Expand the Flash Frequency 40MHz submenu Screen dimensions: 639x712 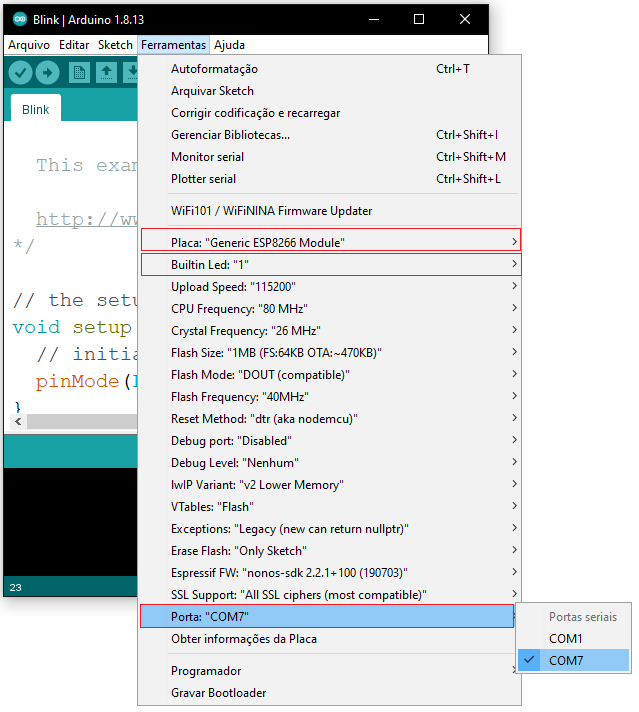[330, 397]
